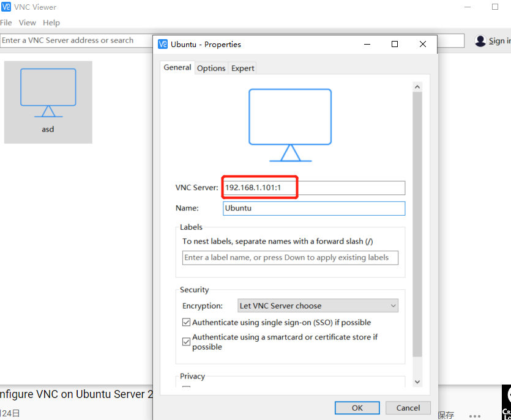Click the label name input field
511x420 pixels.
coord(290,257)
